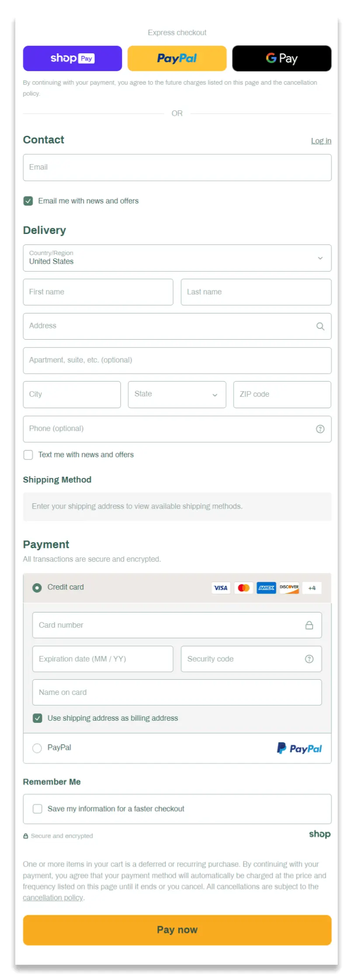Click the Name on card field
The height and width of the screenshot is (980, 353).
(x=177, y=692)
